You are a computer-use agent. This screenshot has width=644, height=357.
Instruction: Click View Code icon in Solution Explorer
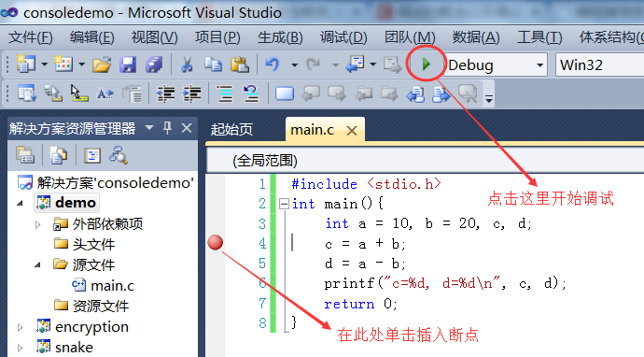[x=92, y=156]
